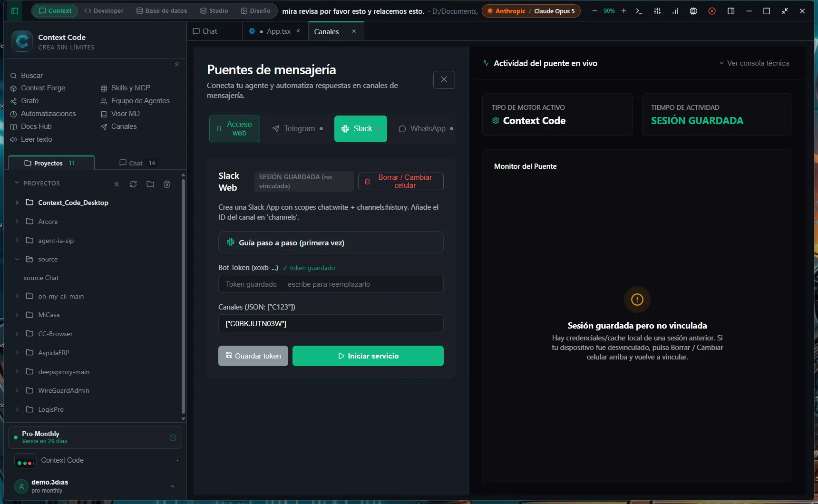The width and height of the screenshot is (818, 504).
Task: Close the Canales tab
Action: click(354, 31)
